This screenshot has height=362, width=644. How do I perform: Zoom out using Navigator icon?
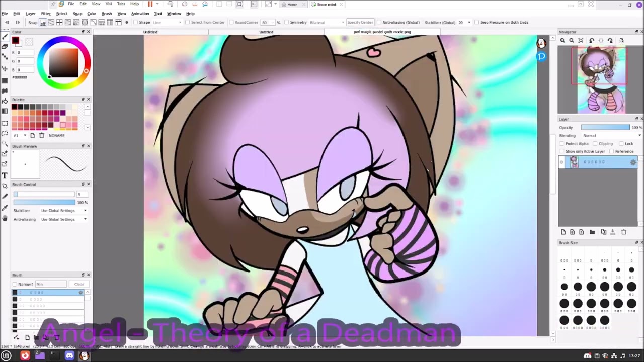(x=572, y=40)
